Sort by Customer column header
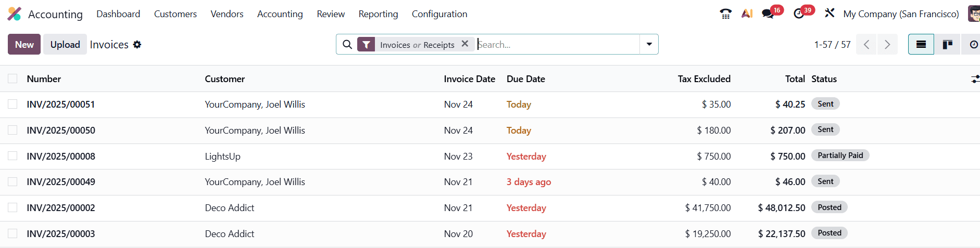 [224, 79]
